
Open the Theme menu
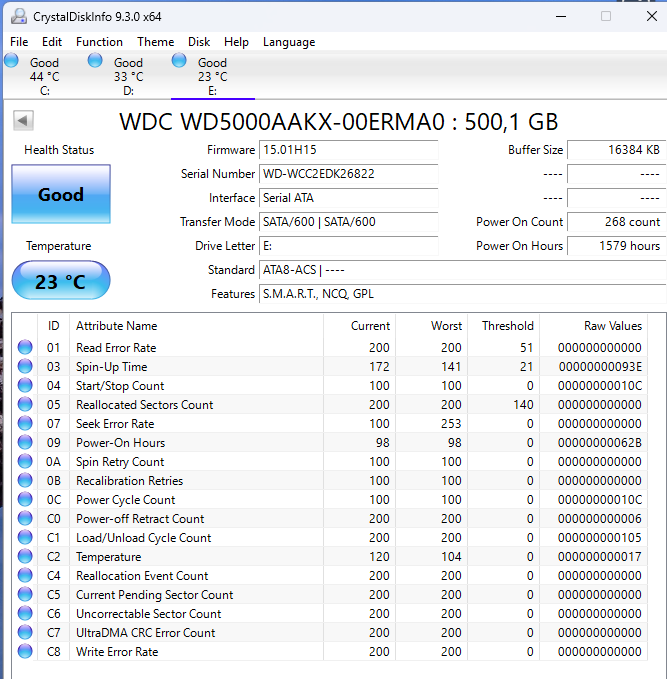click(155, 42)
